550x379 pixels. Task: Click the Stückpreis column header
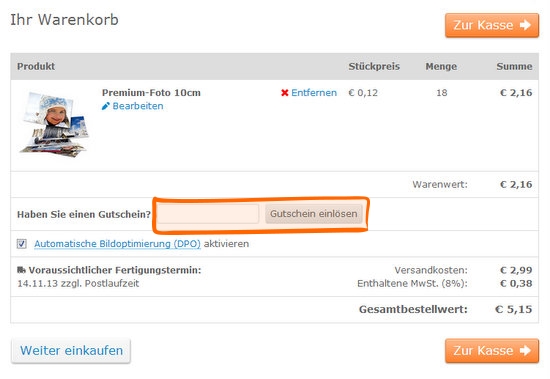click(374, 66)
